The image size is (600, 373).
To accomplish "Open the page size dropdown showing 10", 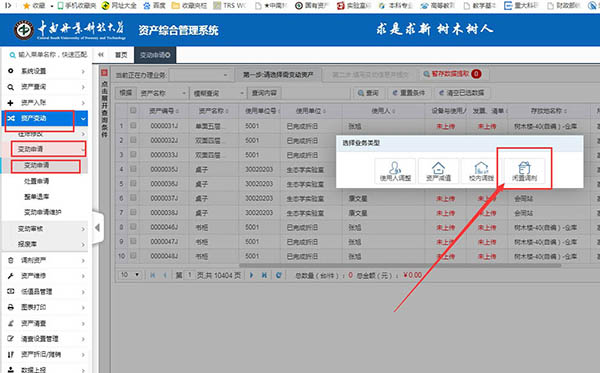I will [x=130, y=275].
